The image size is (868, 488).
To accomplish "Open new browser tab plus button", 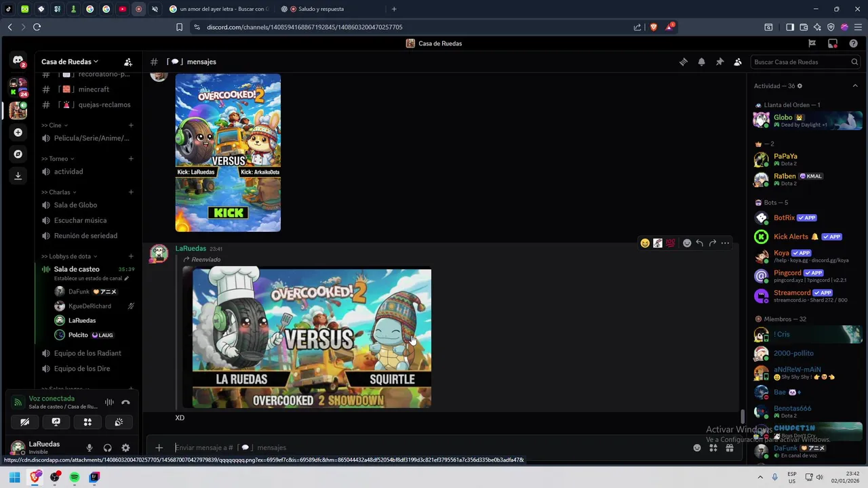I will (394, 9).
